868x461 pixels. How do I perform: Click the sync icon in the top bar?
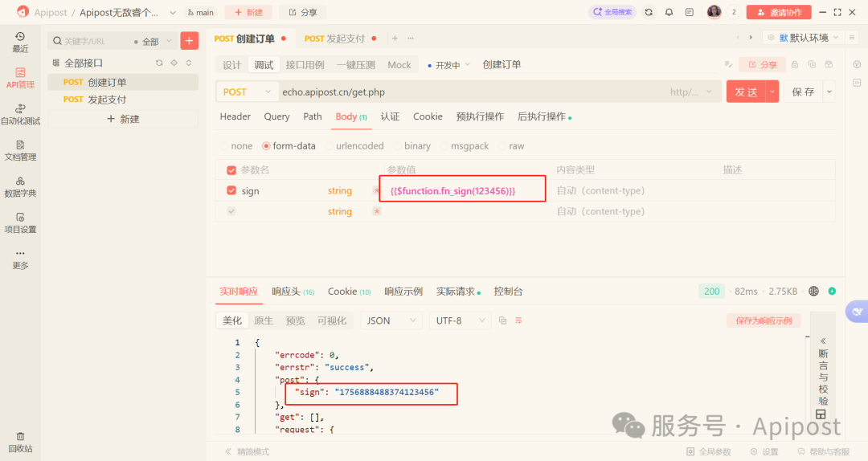(649, 12)
